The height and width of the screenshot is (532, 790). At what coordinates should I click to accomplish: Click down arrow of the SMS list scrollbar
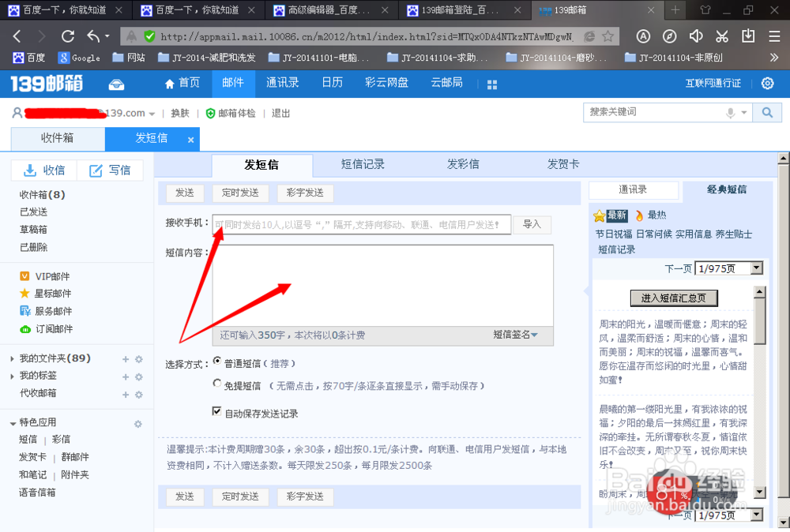coord(759,492)
